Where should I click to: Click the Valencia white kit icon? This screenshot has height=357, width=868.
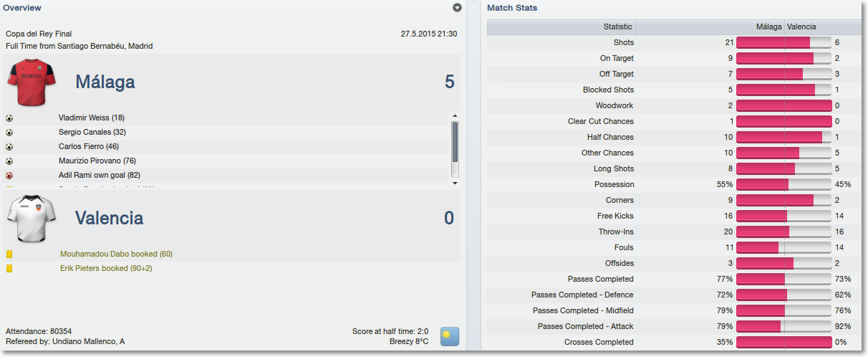pyautogui.click(x=32, y=218)
